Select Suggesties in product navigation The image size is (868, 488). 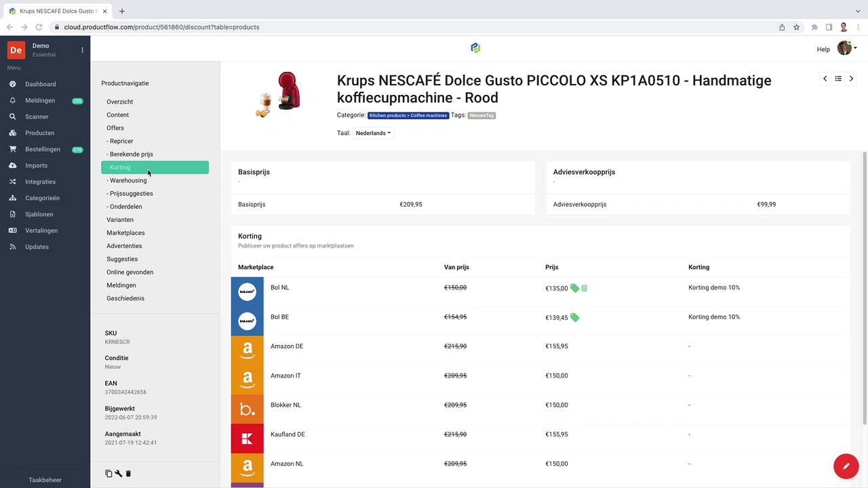pyautogui.click(x=122, y=259)
